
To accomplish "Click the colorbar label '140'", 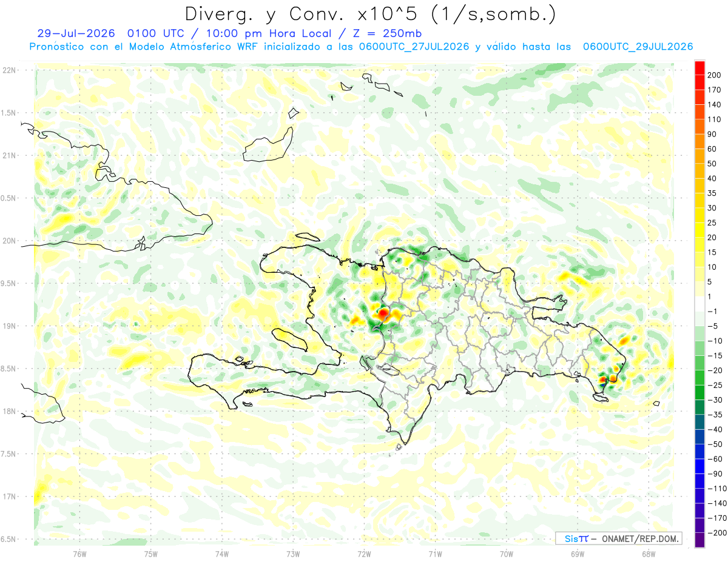I will (x=714, y=104).
